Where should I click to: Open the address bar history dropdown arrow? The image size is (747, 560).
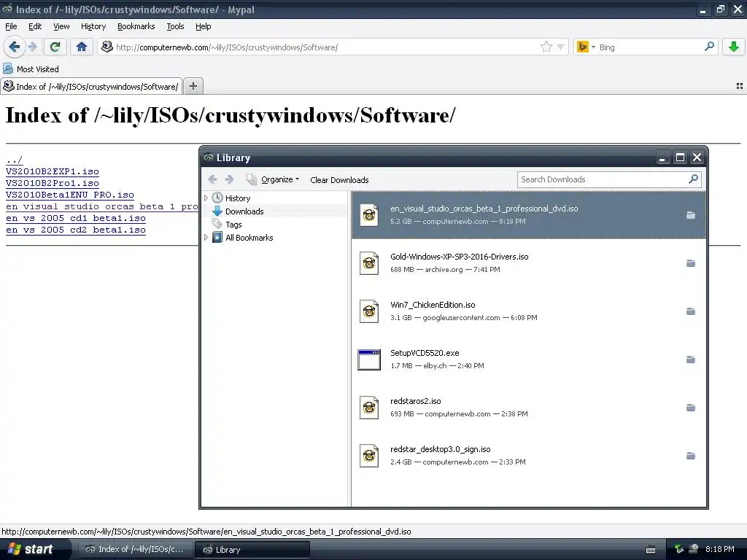561,47
